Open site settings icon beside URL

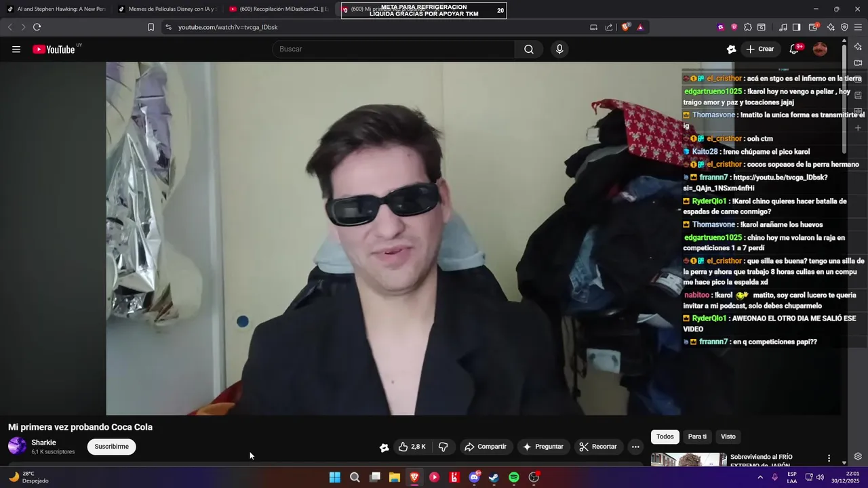pos(168,27)
